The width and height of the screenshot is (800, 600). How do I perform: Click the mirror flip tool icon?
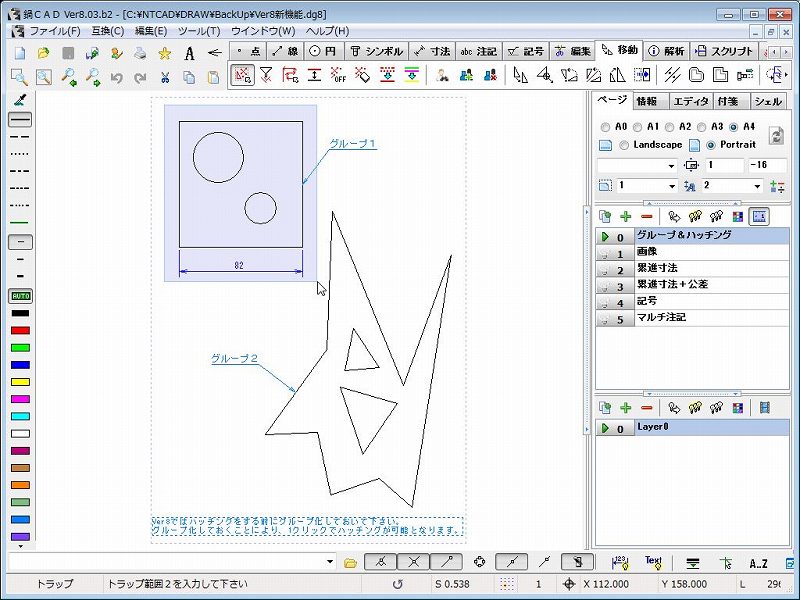pyautogui.click(x=618, y=76)
